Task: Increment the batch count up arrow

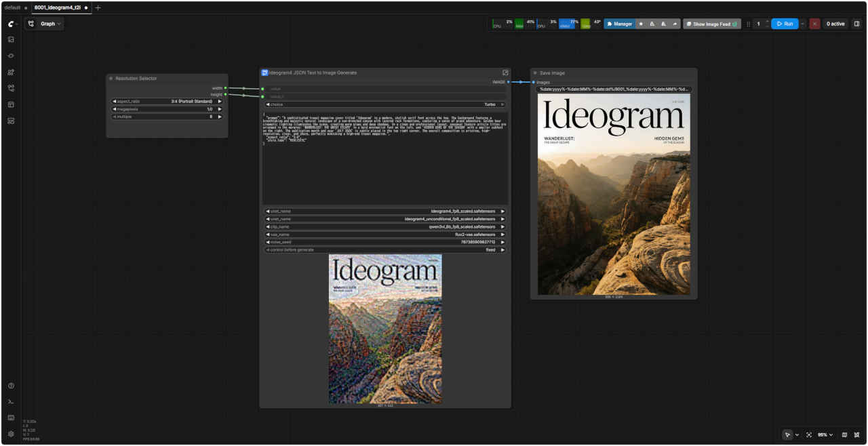Action: click(767, 21)
